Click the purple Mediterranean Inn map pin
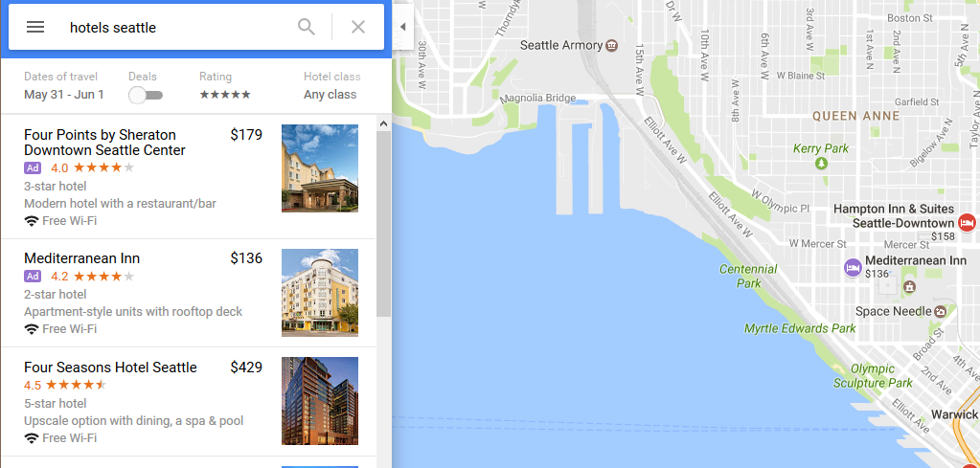Viewport: 980px width, 468px height. click(x=852, y=268)
